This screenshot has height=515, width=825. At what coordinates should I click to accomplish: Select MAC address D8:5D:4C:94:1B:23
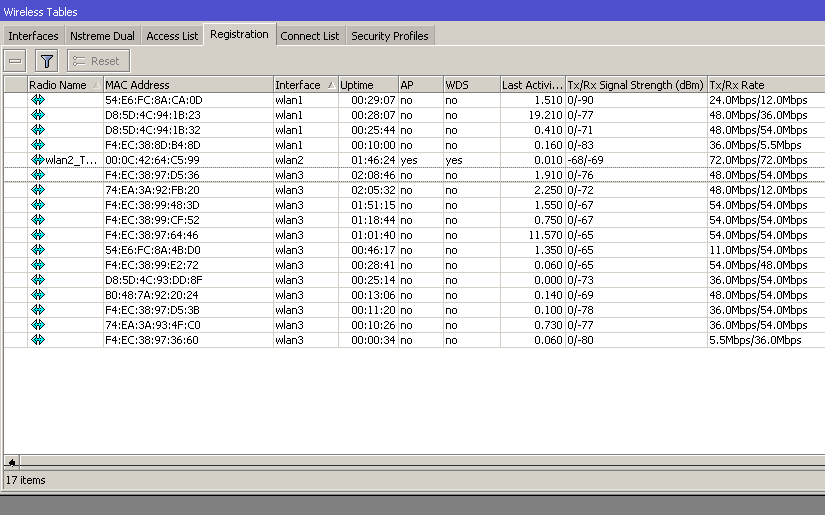pos(153,115)
